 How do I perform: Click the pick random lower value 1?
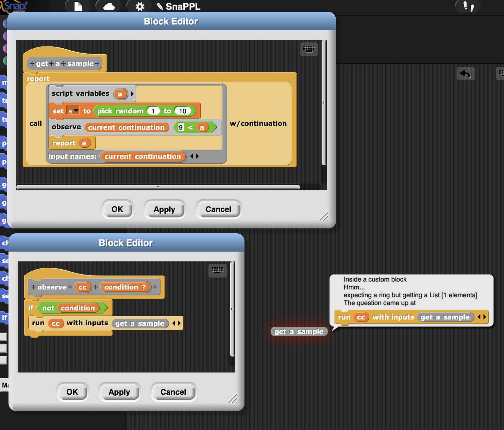click(x=153, y=111)
